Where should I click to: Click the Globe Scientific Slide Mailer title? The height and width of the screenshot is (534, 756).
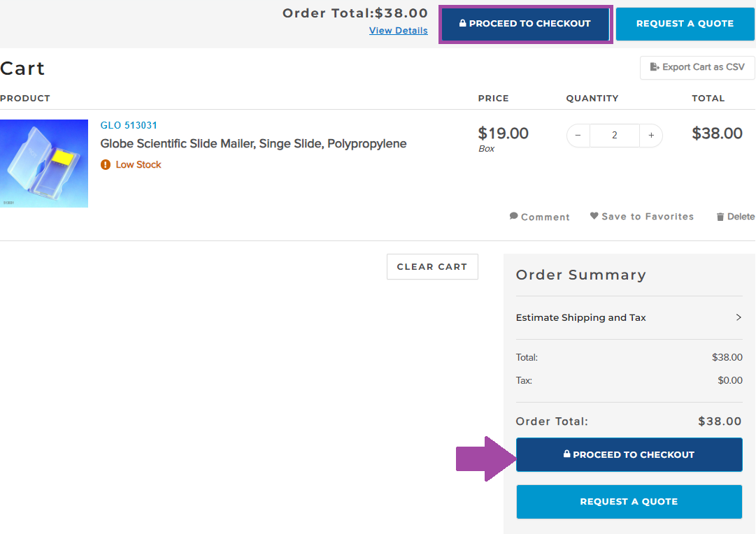pyautogui.click(x=253, y=144)
